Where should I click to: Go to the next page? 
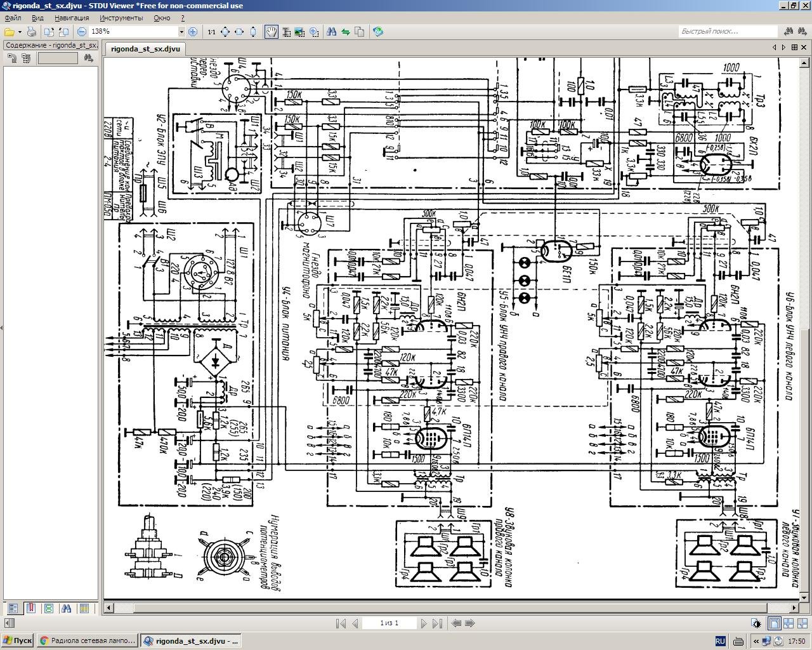pos(424,623)
